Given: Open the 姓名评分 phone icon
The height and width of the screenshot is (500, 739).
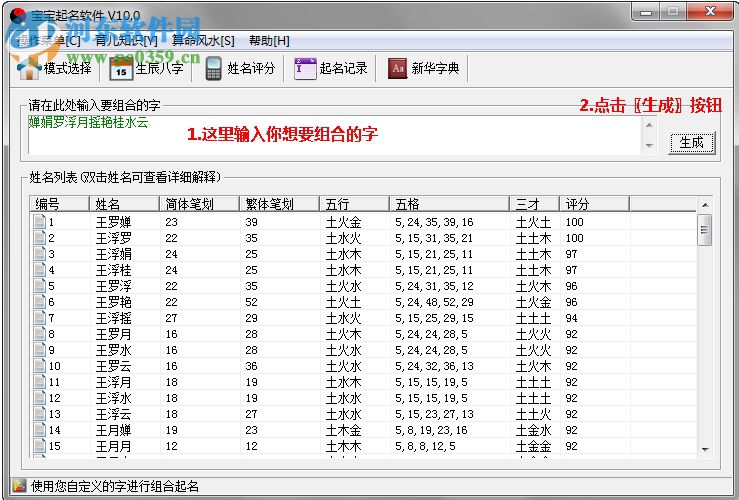Looking at the screenshot, I should [213, 69].
